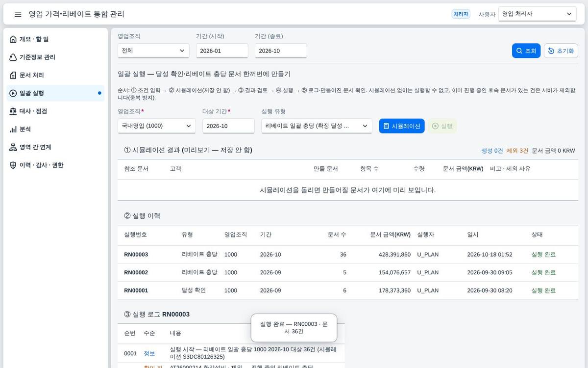The width and height of the screenshot is (588, 368).
Task: Click the 기간 (종료) field 2026-10
Action: [x=281, y=51]
